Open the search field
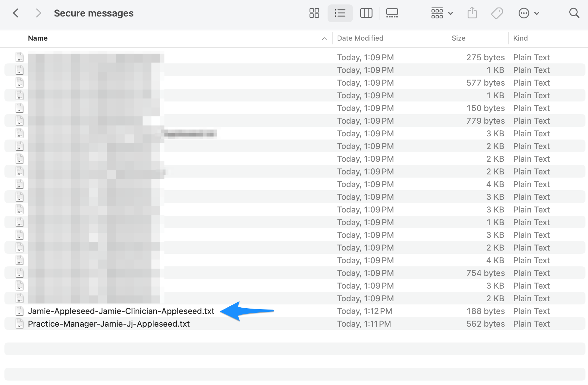Viewport: 588px width, 385px height. (x=574, y=13)
